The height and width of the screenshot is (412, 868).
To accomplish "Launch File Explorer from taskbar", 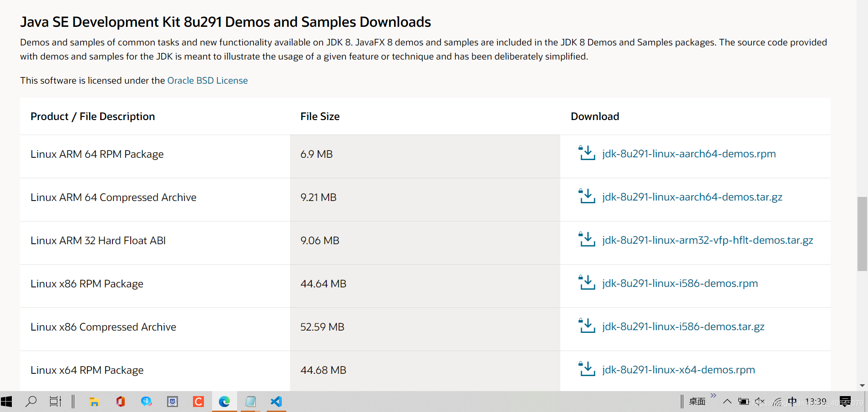I will point(94,402).
